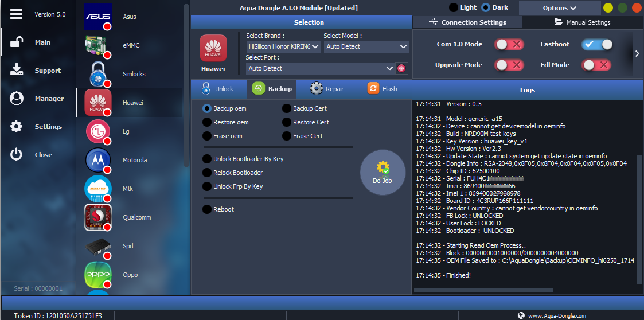The width and height of the screenshot is (644, 320).
Task: Select the Huawei icon in brand list
Action: pos(98,103)
